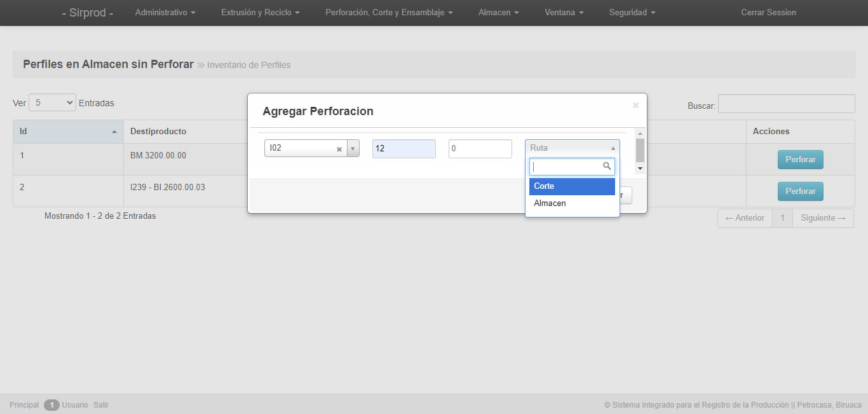
Task: Open the I02 select dropdown arrow
Action: [353, 149]
